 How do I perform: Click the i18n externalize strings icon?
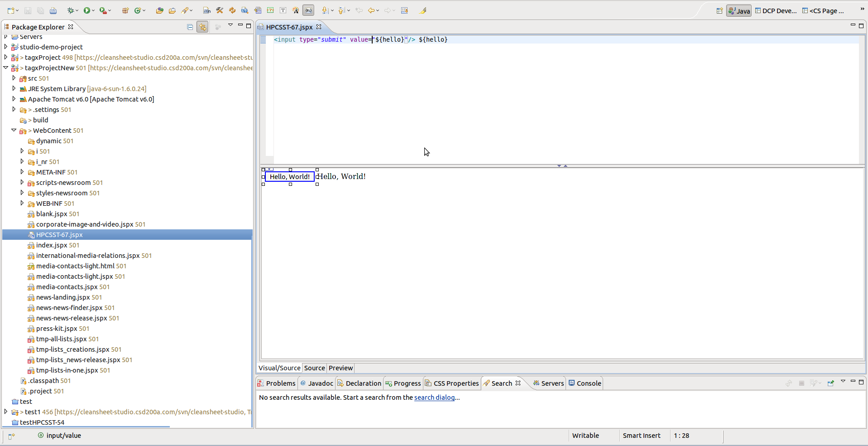coord(207,10)
